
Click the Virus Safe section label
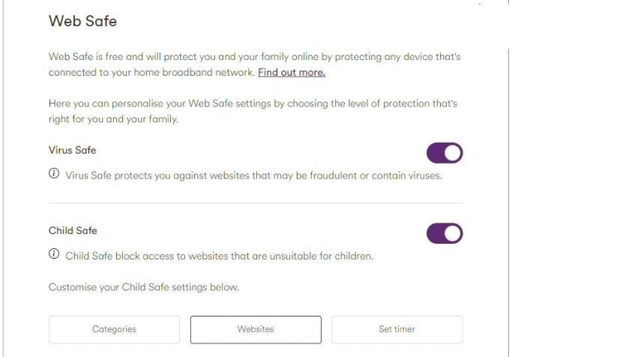tap(72, 150)
